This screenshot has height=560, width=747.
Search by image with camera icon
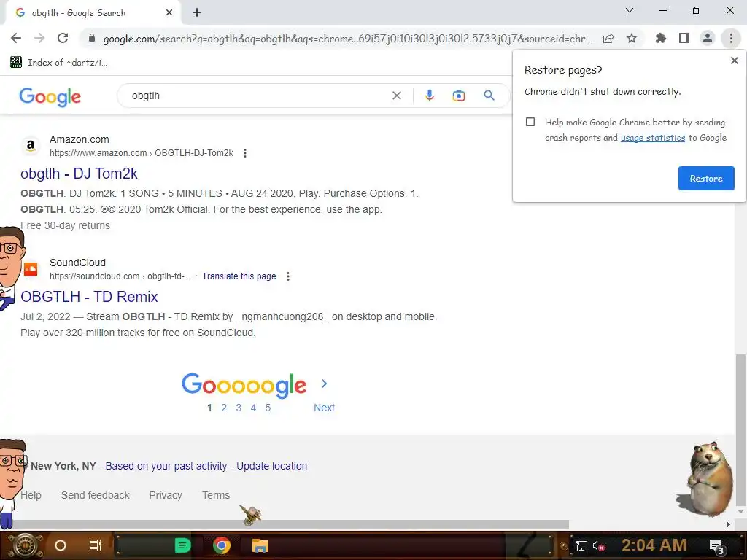pyautogui.click(x=458, y=96)
